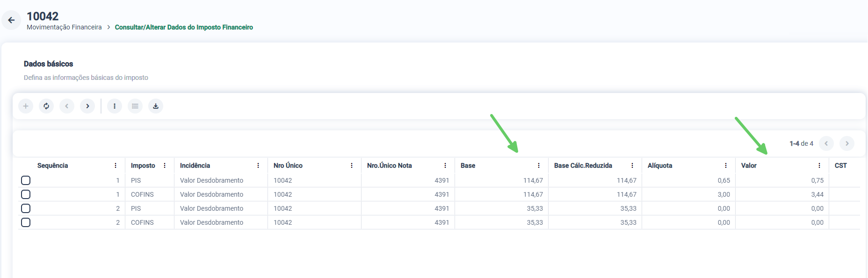Select the COFINS sequence 2 row checkbox
Screen dimensions: 868x278
coord(26,222)
